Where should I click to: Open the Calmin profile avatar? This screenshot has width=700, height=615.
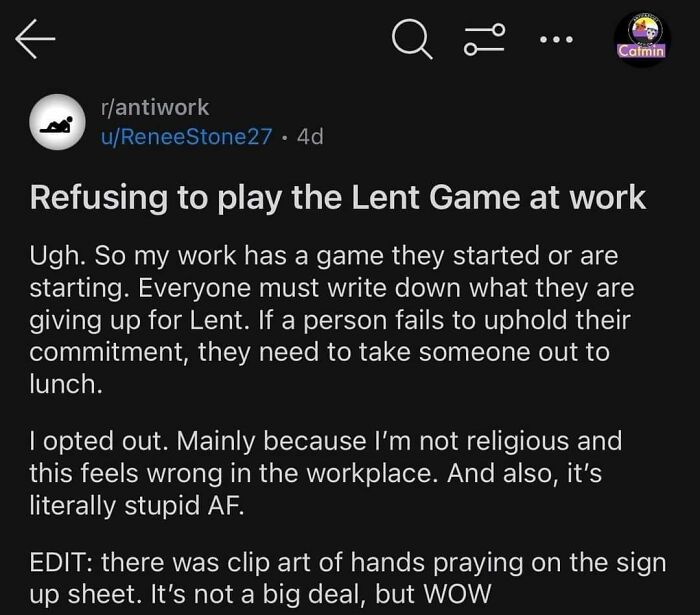[x=641, y=38]
